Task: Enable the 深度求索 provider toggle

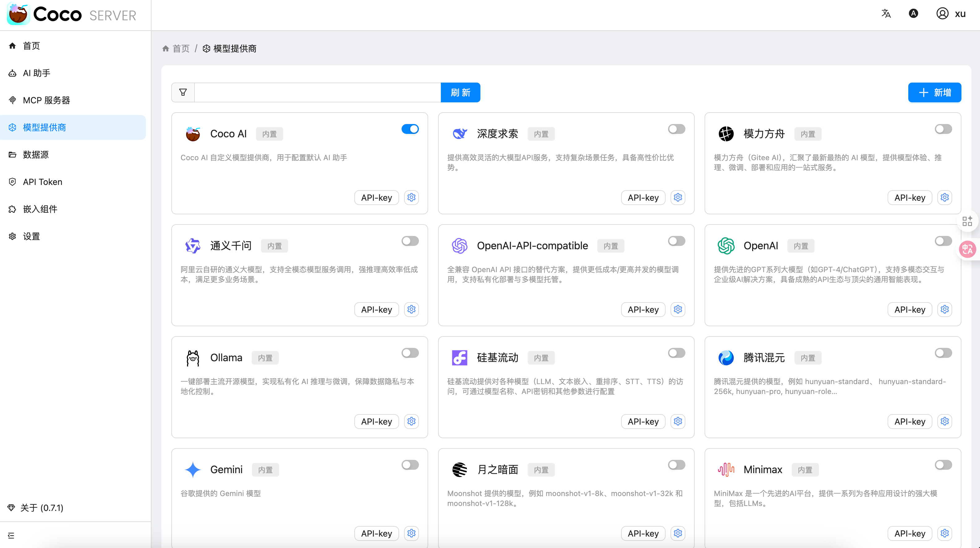Action: click(676, 129)
